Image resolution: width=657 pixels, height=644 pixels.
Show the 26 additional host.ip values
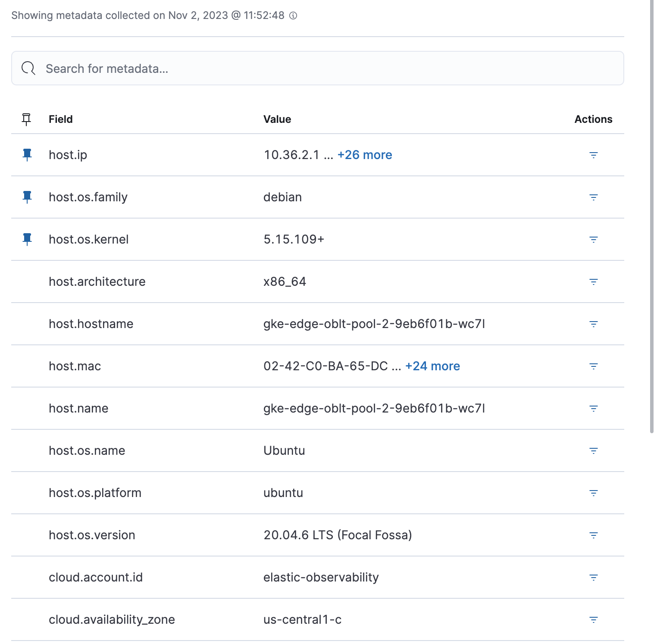point(364,155)
